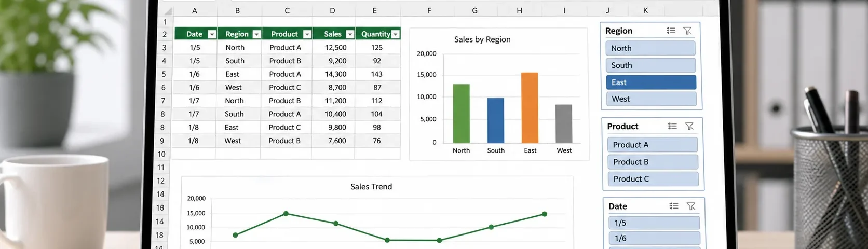The image size is (868, 249).
Task: Select the cell with sales 10,400
Action: click(333, 114)
